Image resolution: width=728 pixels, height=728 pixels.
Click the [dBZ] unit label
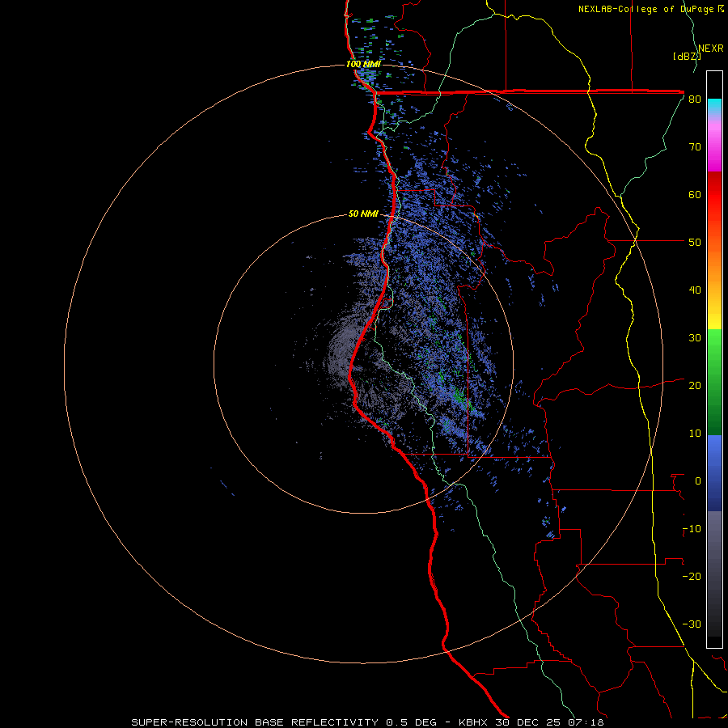tap(687, 56)
